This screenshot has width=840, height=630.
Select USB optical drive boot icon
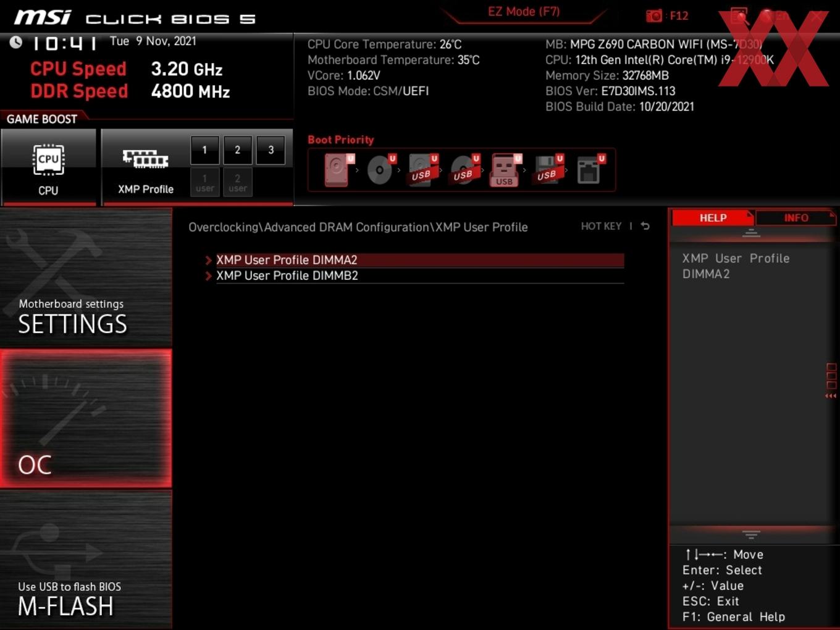pos(464,170)
